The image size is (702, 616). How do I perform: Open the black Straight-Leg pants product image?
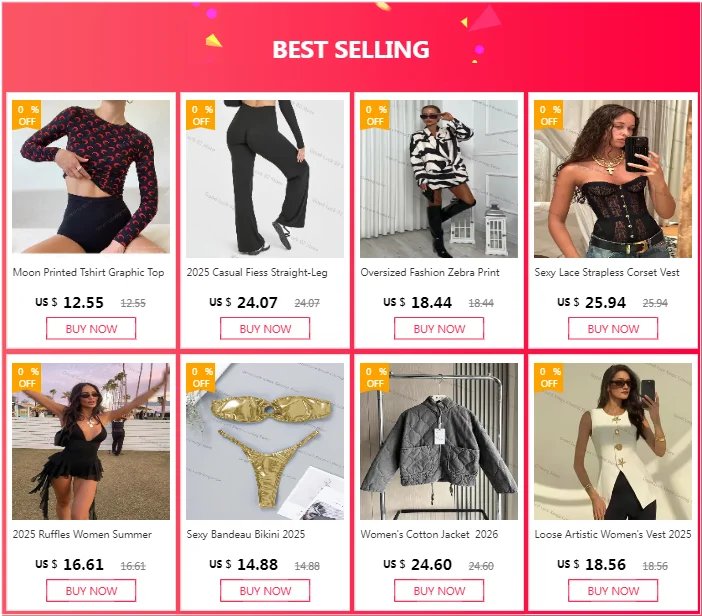(x=265, y=179)
